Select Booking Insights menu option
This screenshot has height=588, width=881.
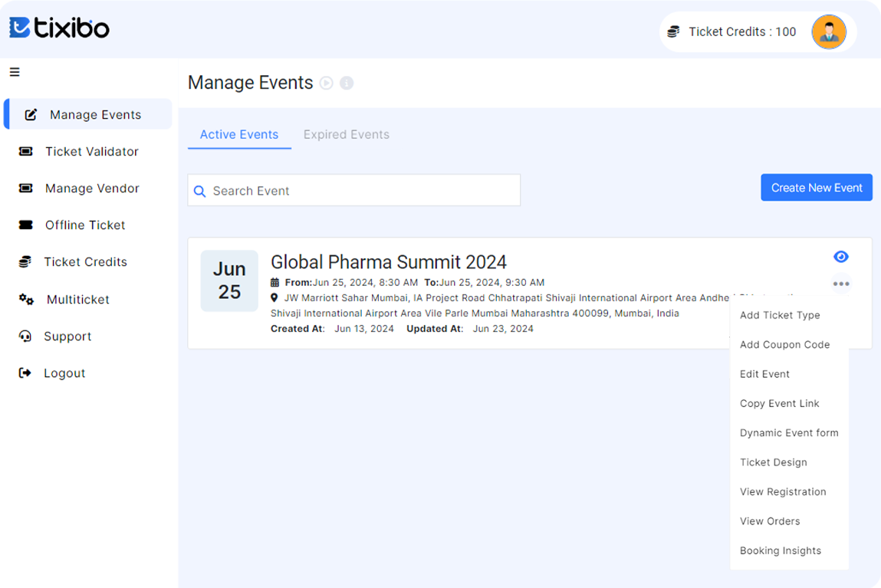click(x=780, y=550)
